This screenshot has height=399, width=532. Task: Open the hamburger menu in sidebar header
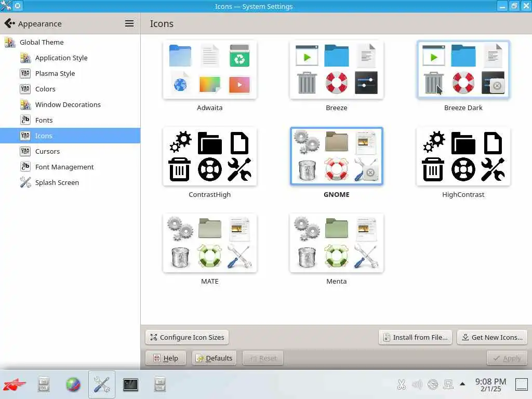pyautogui.click(x=129, y=23)
